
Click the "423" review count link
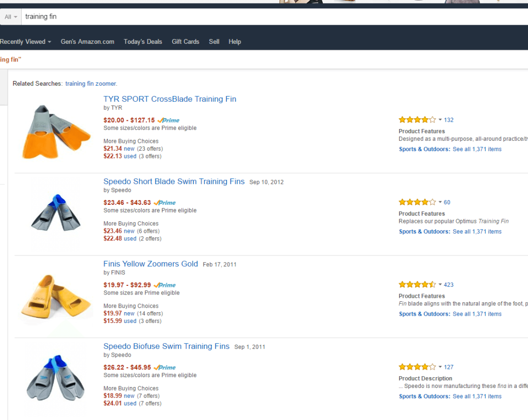[x=449, y=284]
